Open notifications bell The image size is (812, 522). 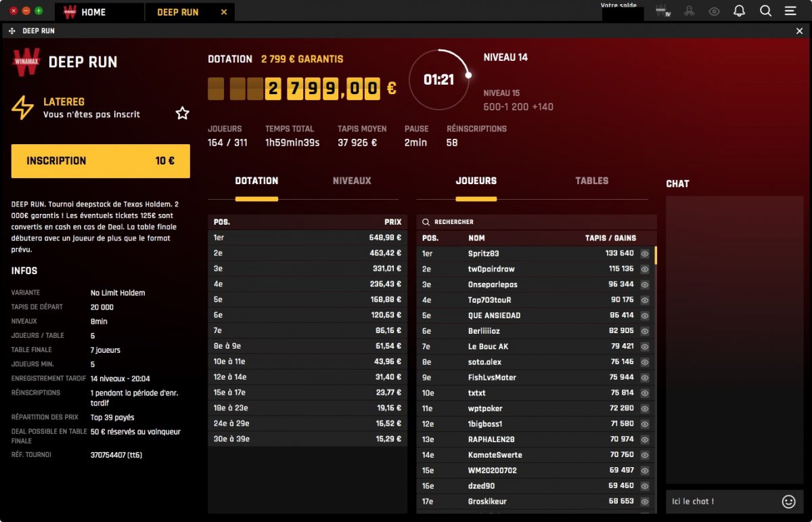click(740, 11)
